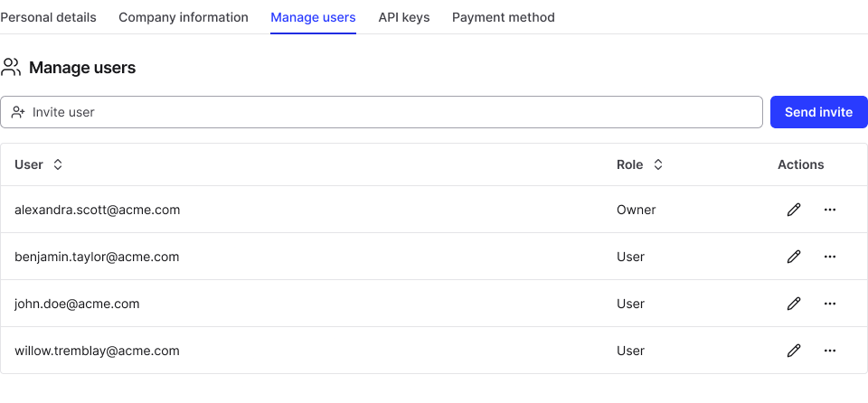Open three-dot menu for benjamin.taylor@acme.com
868x403 pixels.
click(x=830, y=257)
